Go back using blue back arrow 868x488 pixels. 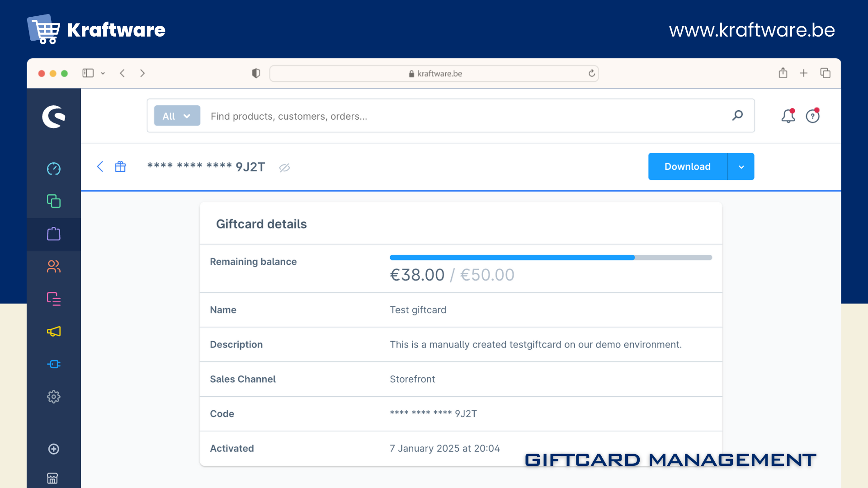pyautogui.click(x=100, y=167)
